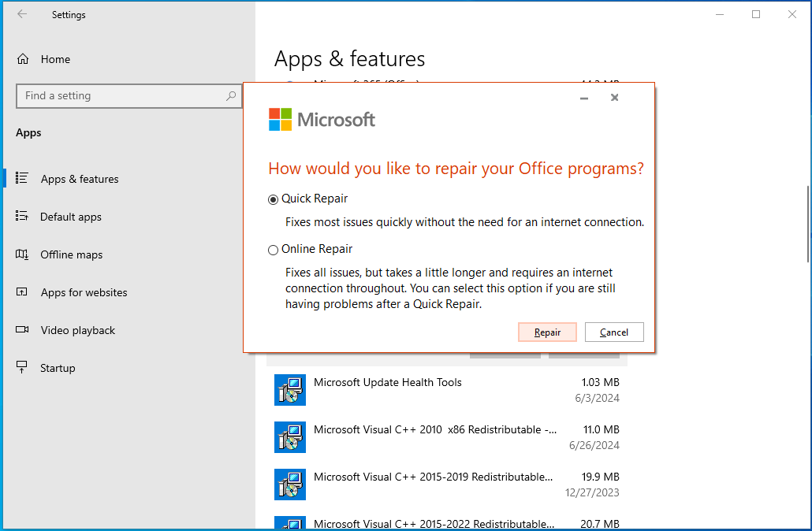Minimize the Settings window
The height and width of the screenshot is (531, 812).
coord(720,14)
